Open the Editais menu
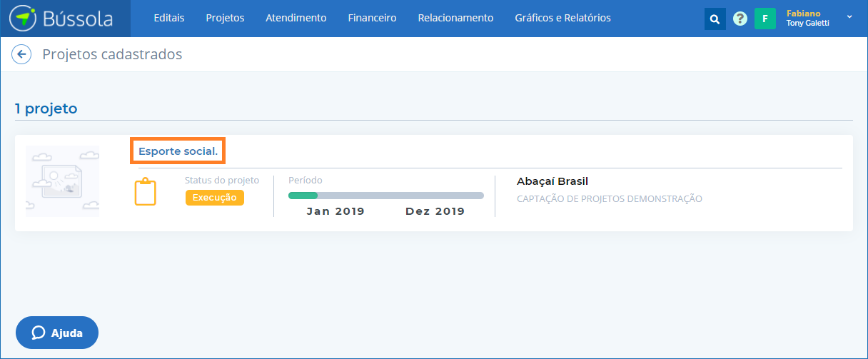Image resolution: width=868 pixels, height=359 pixels. tap(169, 18)
